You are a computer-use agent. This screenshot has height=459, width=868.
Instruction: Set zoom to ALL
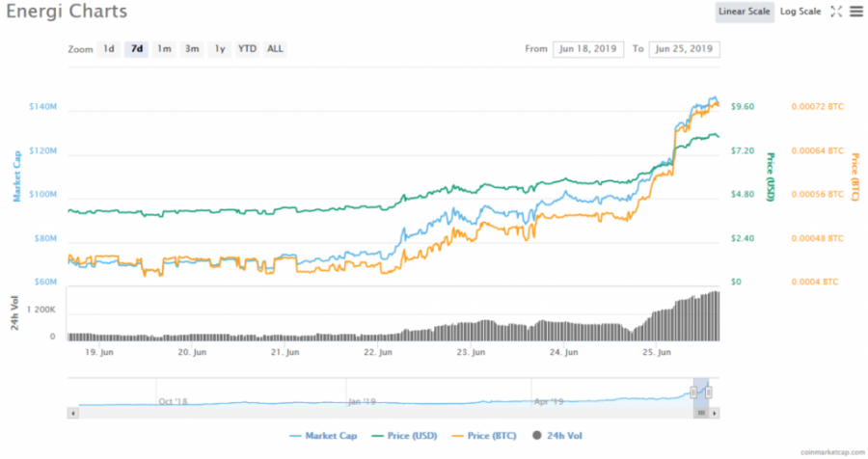point(275,49)
